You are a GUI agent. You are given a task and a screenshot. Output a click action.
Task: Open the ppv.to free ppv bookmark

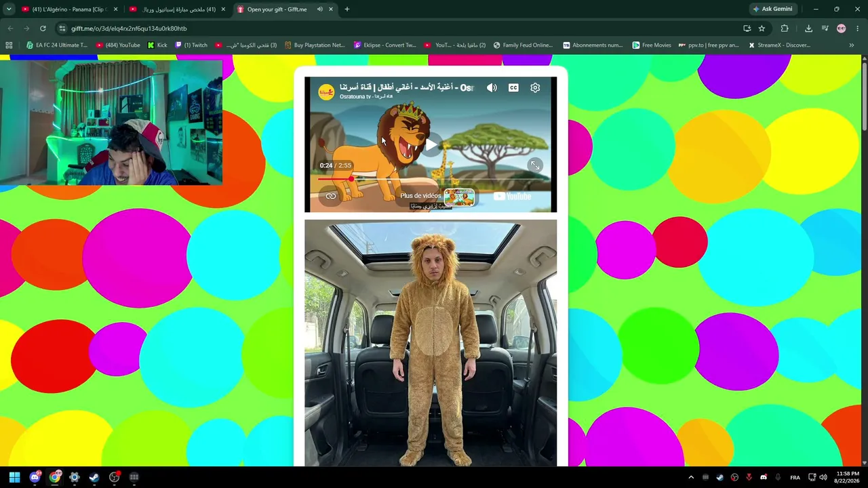(708, 45)
